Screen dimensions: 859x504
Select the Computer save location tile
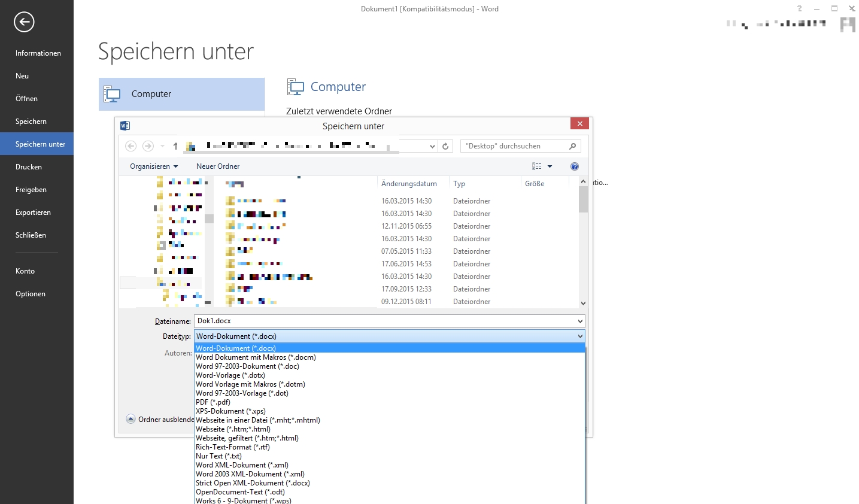coord(181,94)
